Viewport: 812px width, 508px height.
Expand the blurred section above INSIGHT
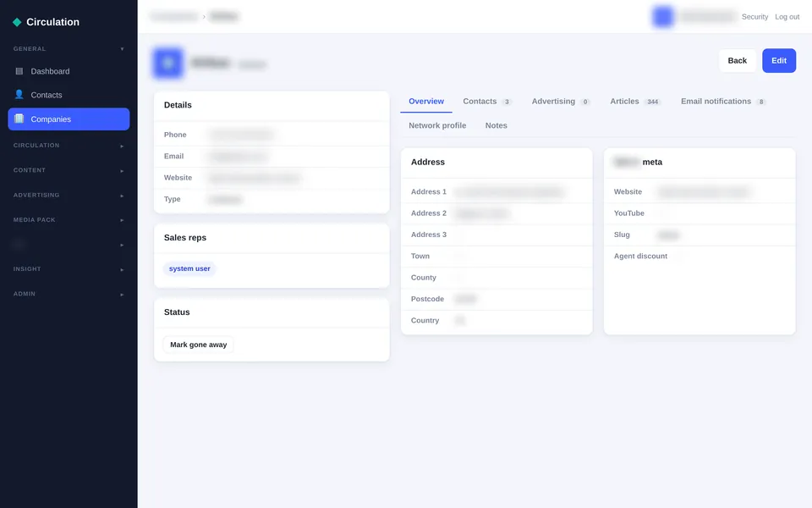point(69,244)
